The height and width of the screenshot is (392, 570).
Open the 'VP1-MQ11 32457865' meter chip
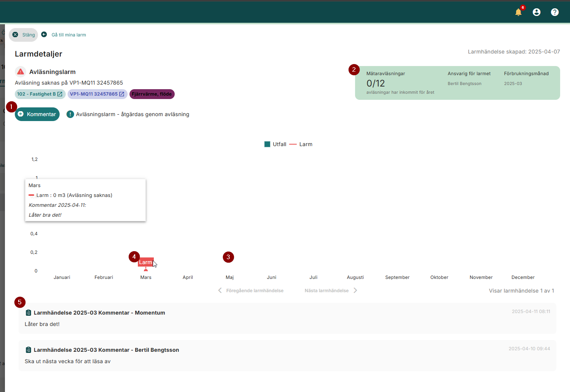[x=97, y=94]
